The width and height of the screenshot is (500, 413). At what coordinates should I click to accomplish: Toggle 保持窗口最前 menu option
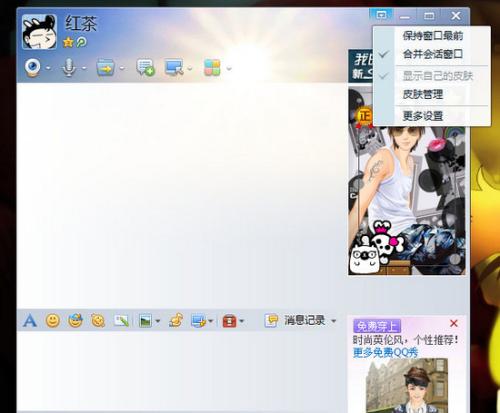point(432,36)
